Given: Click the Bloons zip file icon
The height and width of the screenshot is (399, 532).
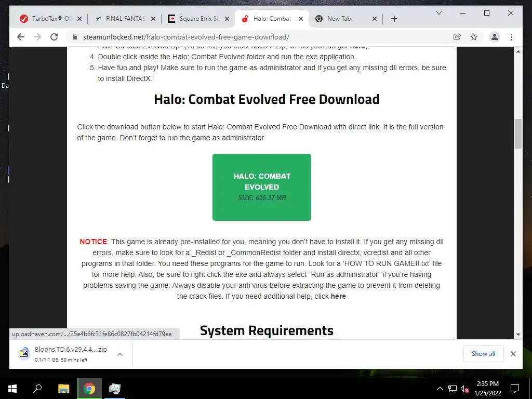Looking at the screenshot, I should point(24,353).
